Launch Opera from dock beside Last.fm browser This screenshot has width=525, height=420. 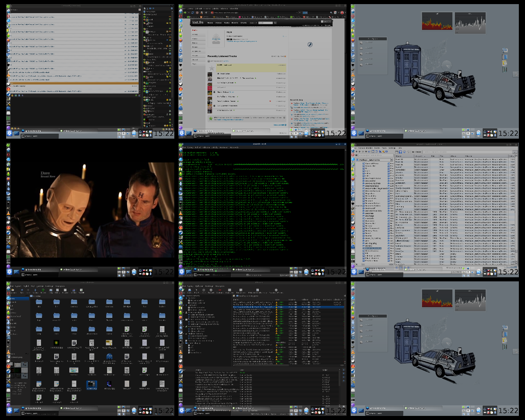180,16
